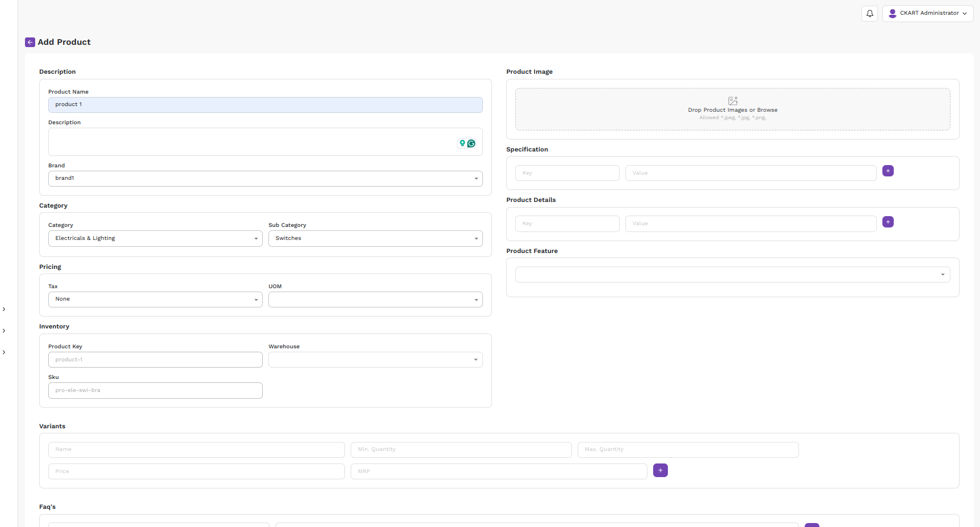This screenshot has width=980, height=527.
Task: Click the Grammarly icon in Description box
Action: pos(471,144)
